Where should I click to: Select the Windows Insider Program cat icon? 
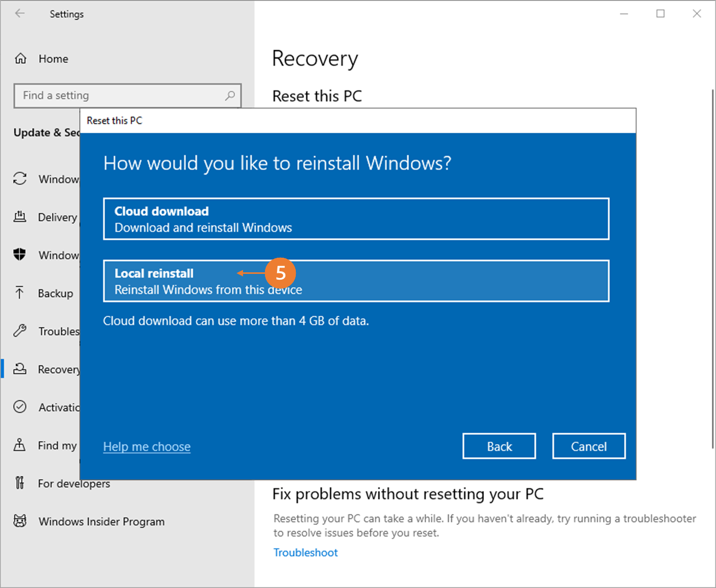[20, 521]
